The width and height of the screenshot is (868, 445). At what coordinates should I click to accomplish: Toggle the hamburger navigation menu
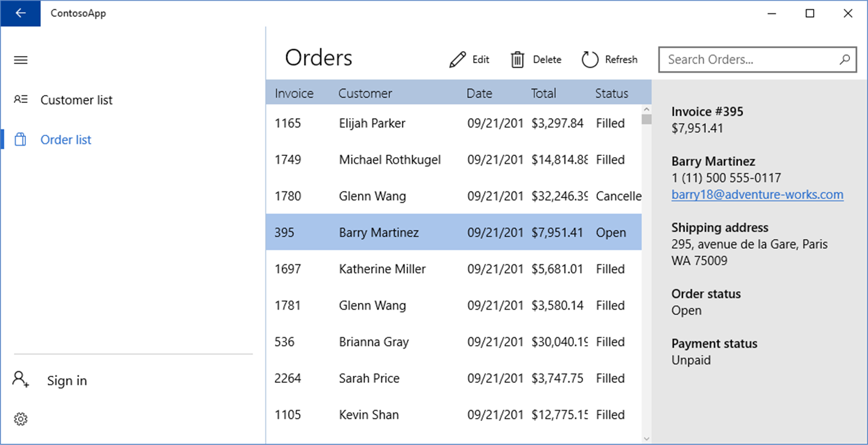[20, 60]
